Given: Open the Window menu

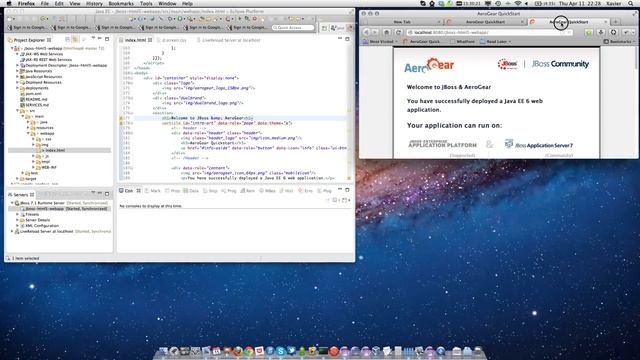Looking at the screenshot, I should [167, 3].
